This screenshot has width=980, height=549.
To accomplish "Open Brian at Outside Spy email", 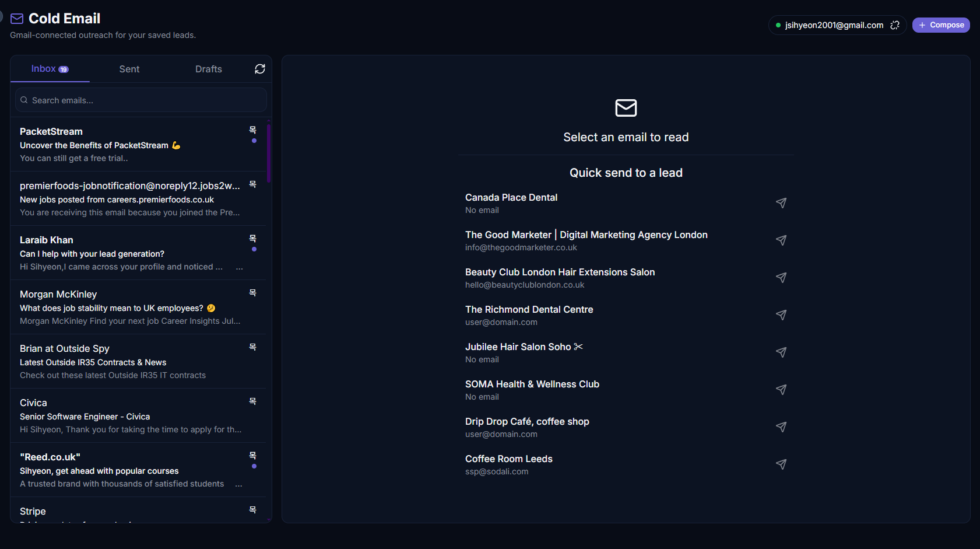I will [138, 361].
